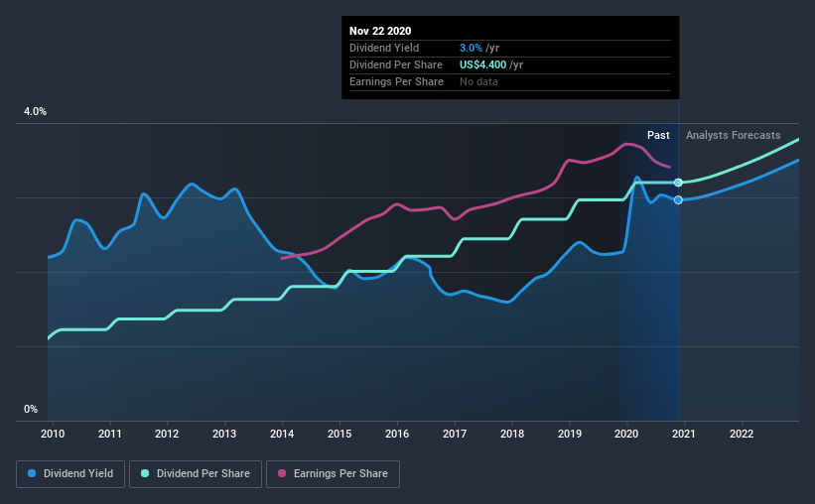Click the blue Dividend Yield legend dot
This screenshot has width=815, height=504.
coord(32,473)
